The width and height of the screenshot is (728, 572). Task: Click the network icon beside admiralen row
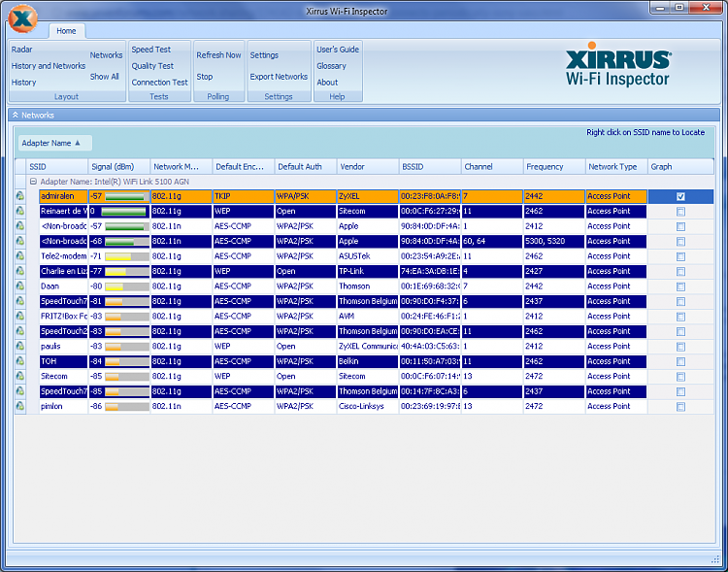20,196
